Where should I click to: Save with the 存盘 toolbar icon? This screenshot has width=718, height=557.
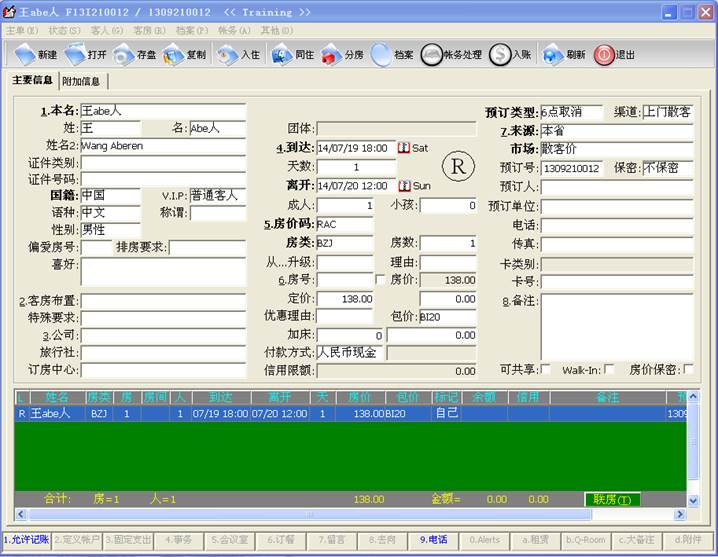click(x=124, y=55)
